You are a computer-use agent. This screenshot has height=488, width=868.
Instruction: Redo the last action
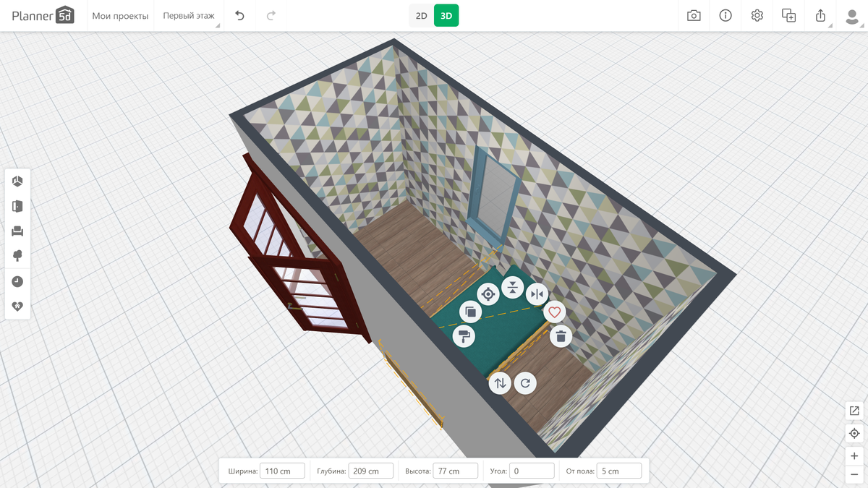(x=271, y=15)
